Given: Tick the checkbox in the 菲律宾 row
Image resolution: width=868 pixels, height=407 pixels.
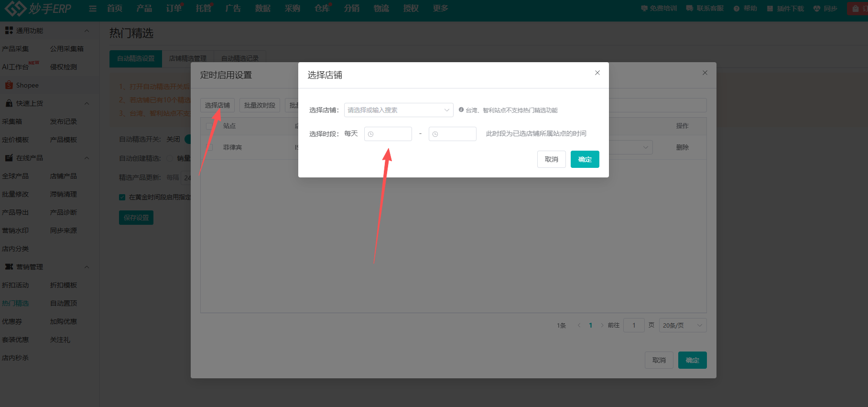Looking at the screenshot, I should (x=209, y=147).
